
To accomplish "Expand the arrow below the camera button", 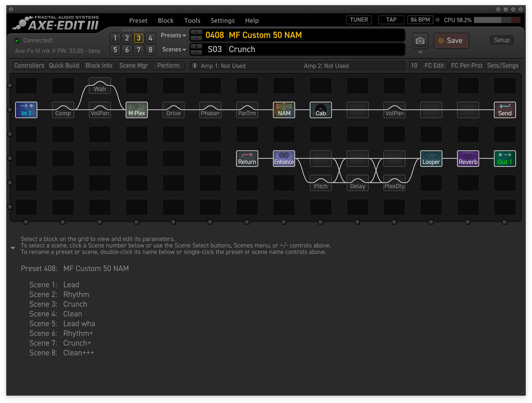I will coord(420,52).
